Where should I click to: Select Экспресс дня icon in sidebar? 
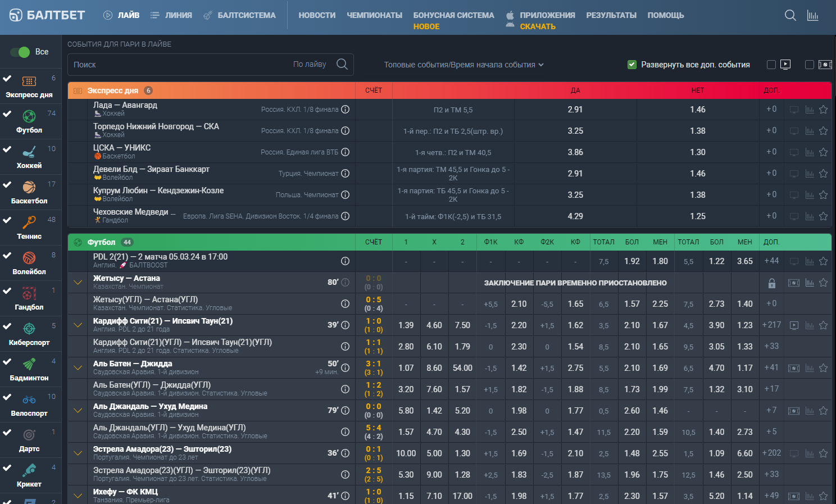(29, 81)
